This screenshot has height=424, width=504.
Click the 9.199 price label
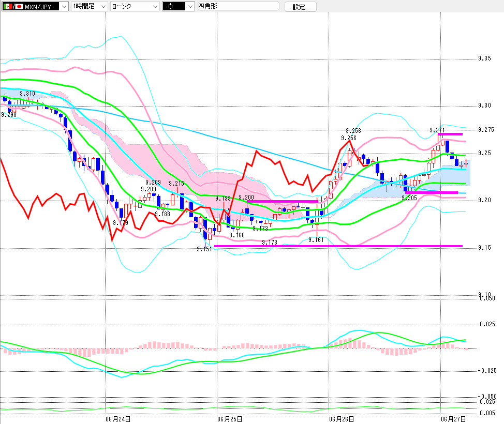223,198
